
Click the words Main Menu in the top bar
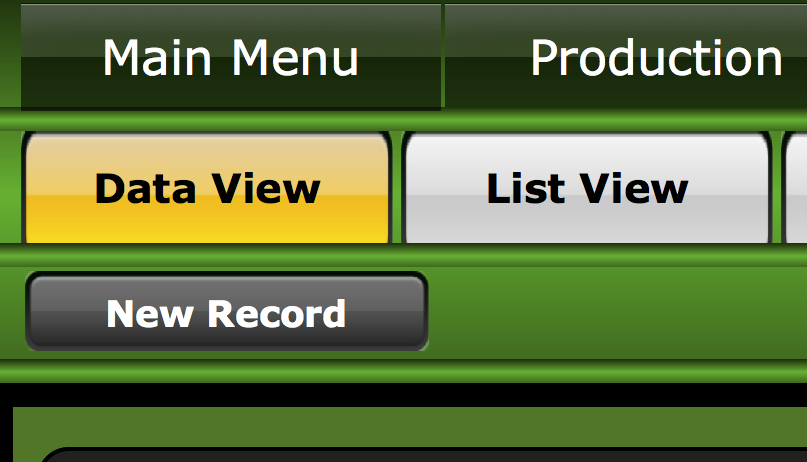coord(231,58)
